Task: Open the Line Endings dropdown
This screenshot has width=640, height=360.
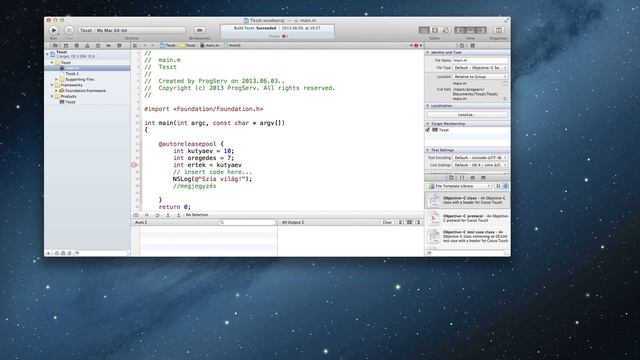Action: pos(480,165)
